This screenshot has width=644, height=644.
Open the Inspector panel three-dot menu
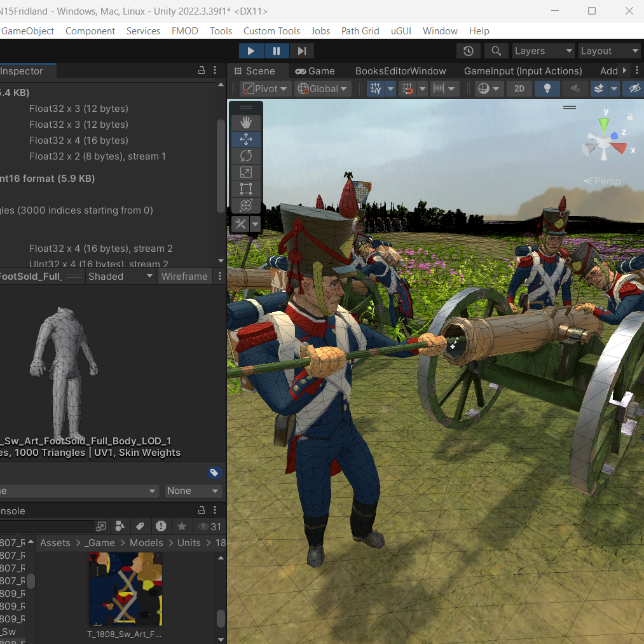(x=215, y=70)
